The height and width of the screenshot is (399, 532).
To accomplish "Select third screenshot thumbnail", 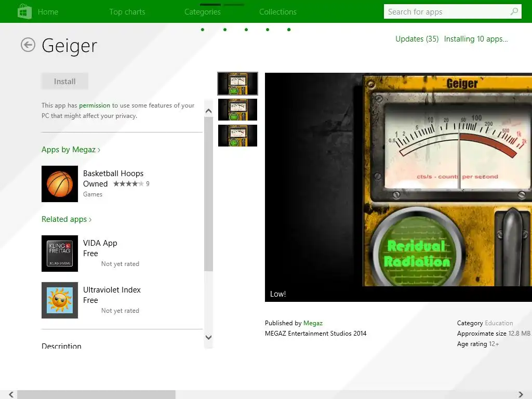I will coord(237,136).
